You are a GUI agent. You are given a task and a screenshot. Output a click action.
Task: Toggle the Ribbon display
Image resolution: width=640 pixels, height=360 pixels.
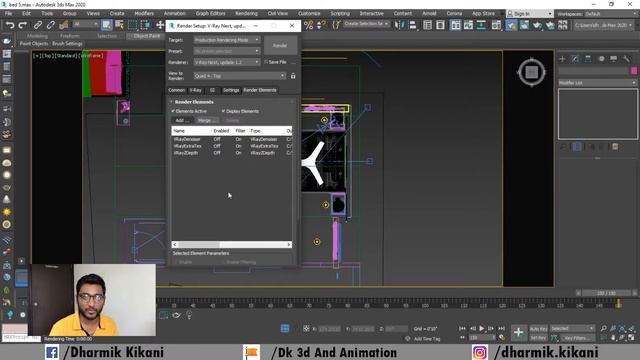(x=455, y=25)
